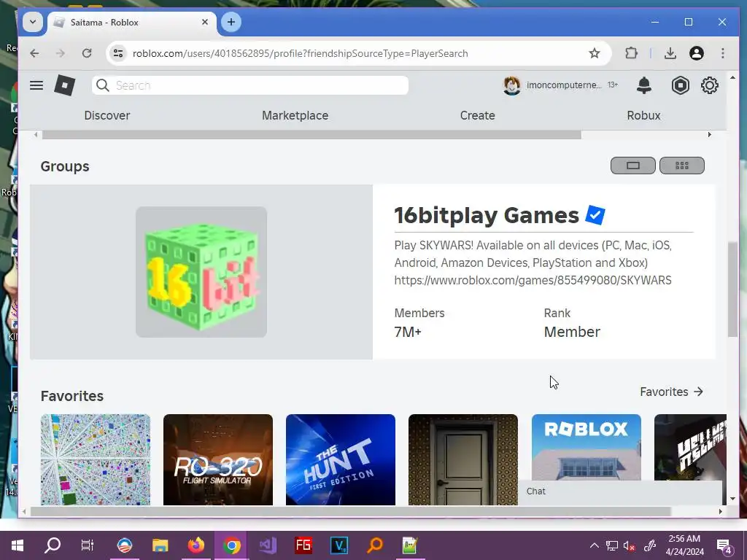The width and height of the screenshot is (747, 560).
Task: Click the nav scroll left arrow
Action: pyautogui.click(x=36, y=135)
